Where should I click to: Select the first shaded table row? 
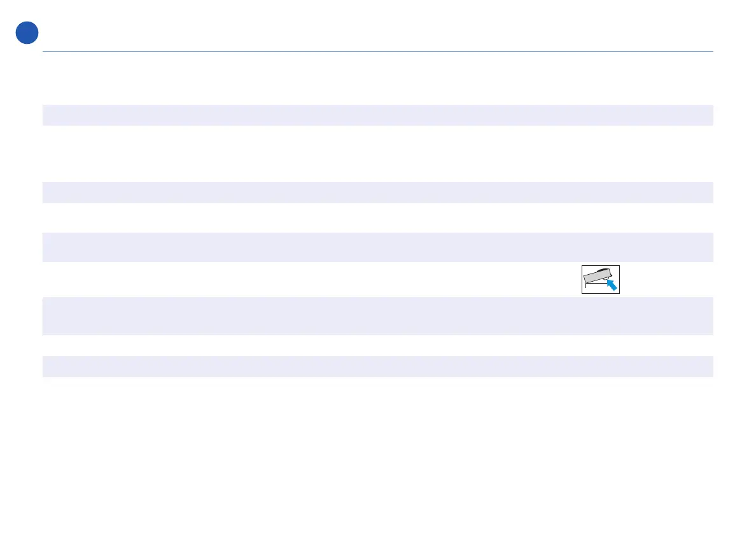click(377, 115)
